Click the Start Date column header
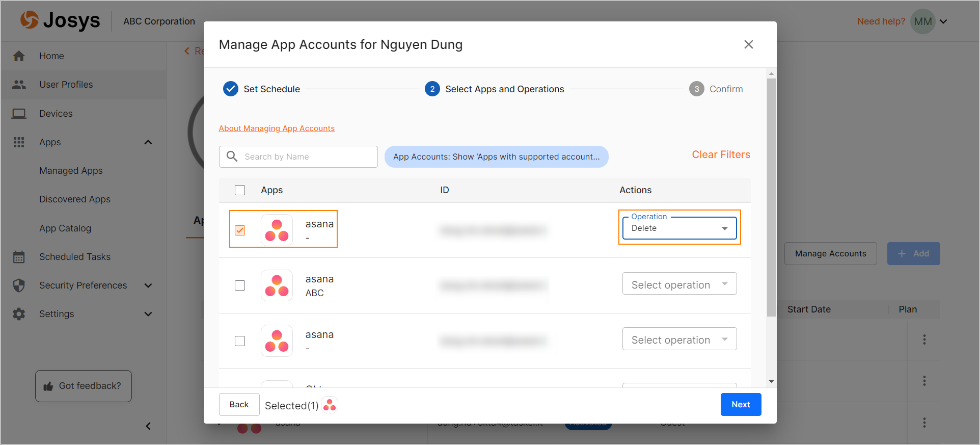The image size is (980, 445). (809, 309)
